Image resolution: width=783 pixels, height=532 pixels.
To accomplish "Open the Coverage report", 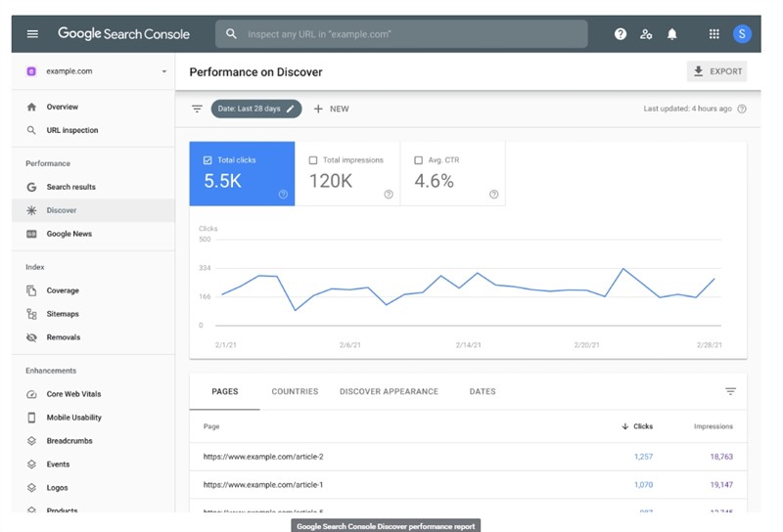I will (x=93, y=290).
